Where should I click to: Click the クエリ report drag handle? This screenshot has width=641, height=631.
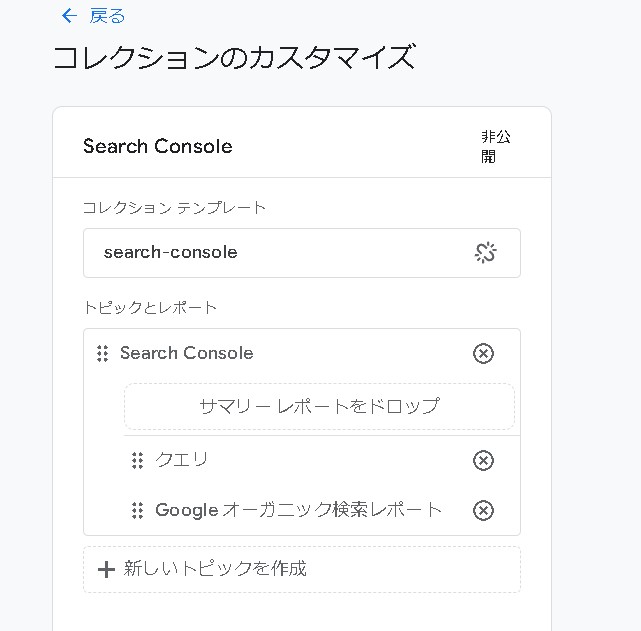[x=138, y=460]
